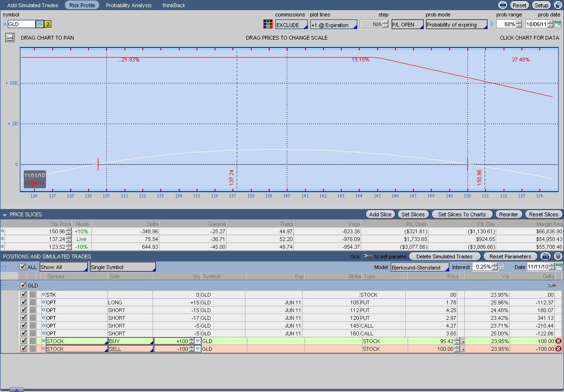Click the chart mode icon above graph
564x392 pixels.
pyautogui.click(x=10, y=38)
